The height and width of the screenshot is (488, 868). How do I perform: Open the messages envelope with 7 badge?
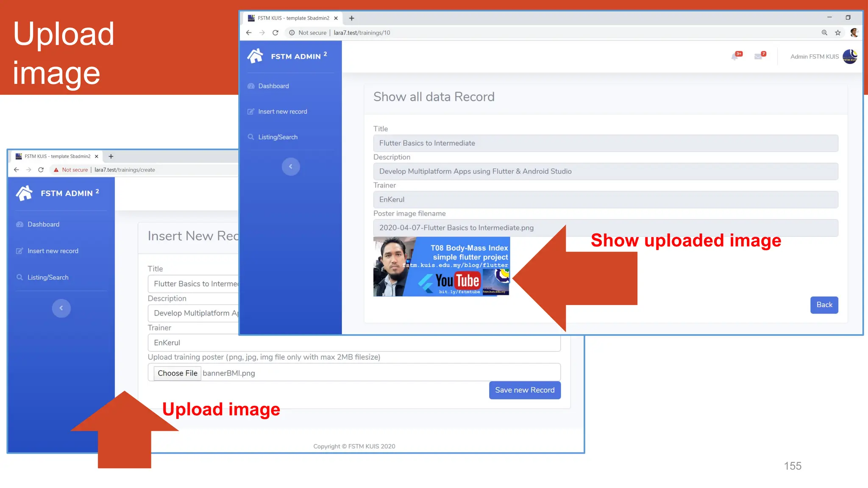pos(759,56)
